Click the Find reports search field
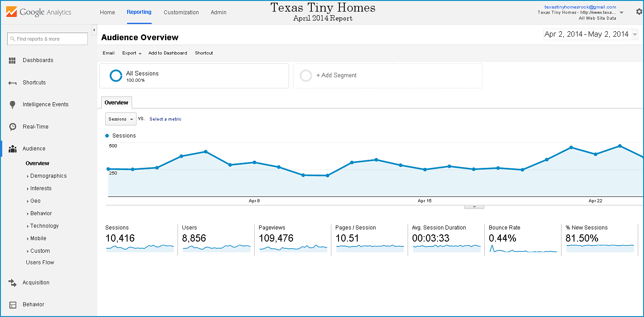The width and height of the screenshot is (644, 317). click(48, 39)
